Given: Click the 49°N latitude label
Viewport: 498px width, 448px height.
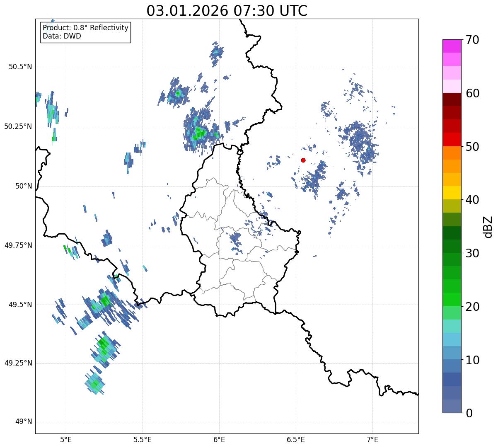Looking at the screenshot, I should coord(24,422).
